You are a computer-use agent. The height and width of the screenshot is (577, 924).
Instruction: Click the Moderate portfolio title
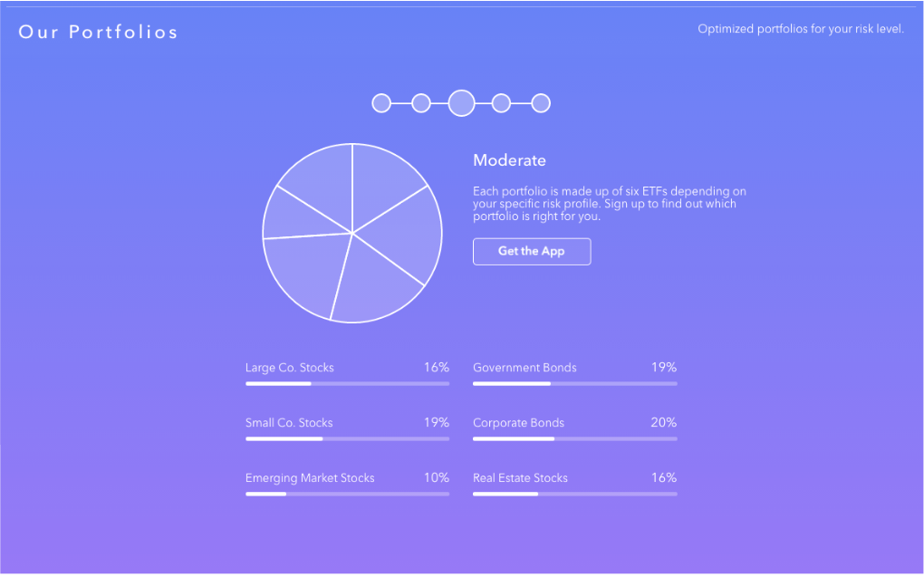tap(509, 160)
